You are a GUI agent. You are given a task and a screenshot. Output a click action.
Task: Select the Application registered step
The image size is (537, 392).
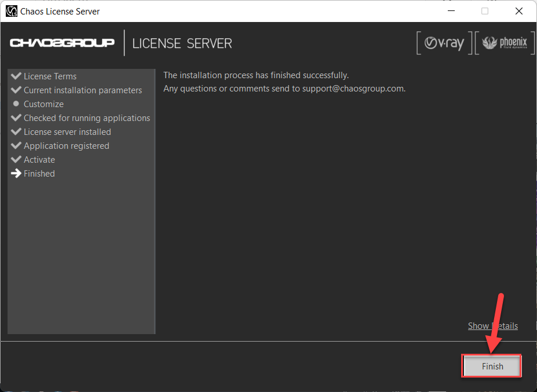66,146
